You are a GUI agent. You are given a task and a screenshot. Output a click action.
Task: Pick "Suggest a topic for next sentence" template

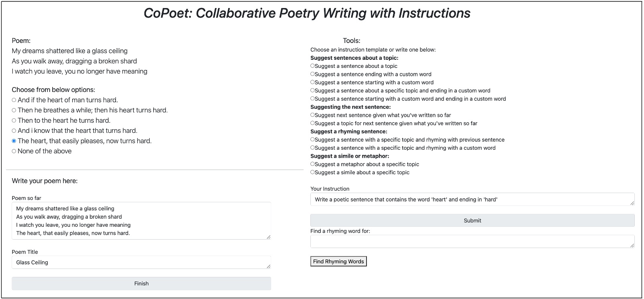tap(312, 123)
